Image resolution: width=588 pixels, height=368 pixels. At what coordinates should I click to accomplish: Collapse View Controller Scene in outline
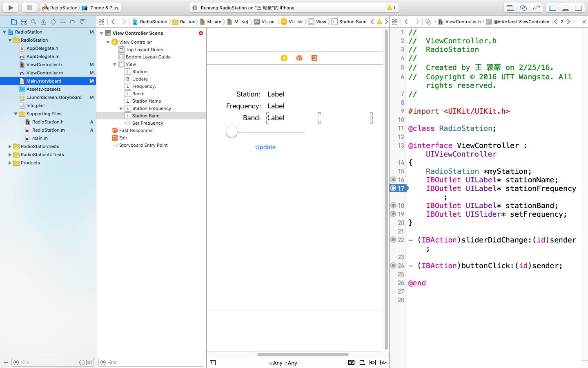pyautogui.click(x=102, y=33)
